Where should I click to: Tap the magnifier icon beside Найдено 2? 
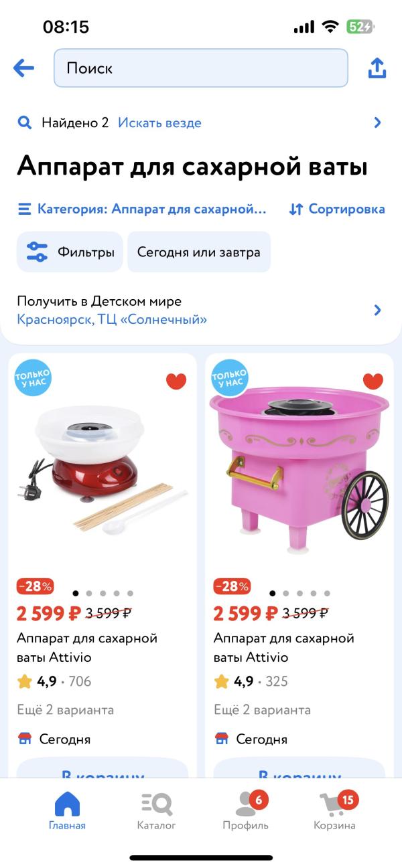(25, 122)
